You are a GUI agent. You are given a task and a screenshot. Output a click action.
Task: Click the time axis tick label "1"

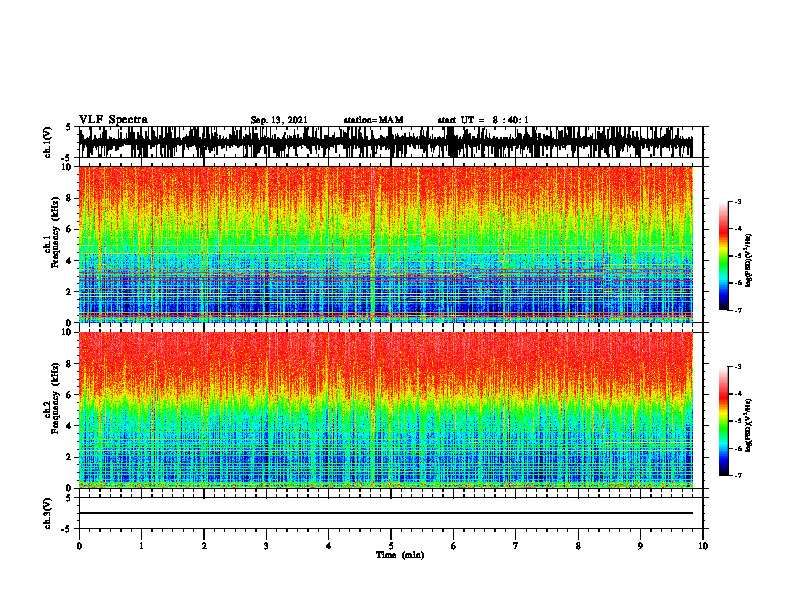coord(141,546)
